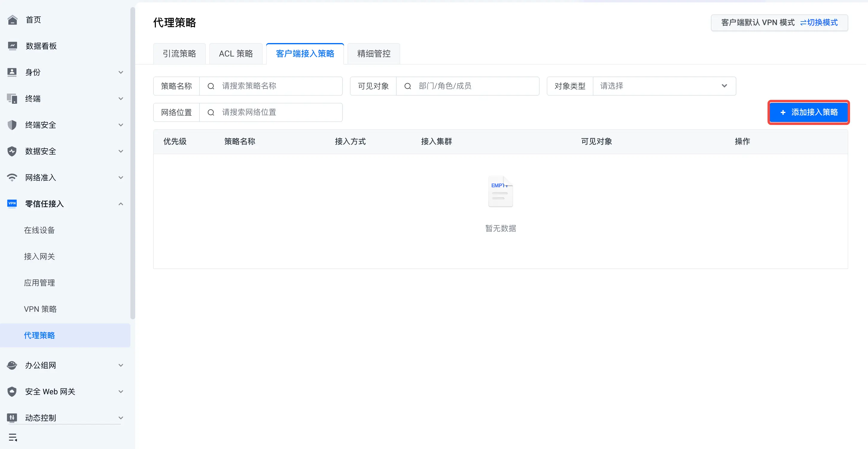868x449 pixels.
Task: Expand the 终端安全 menu chevron
Action: pos(121,125)
